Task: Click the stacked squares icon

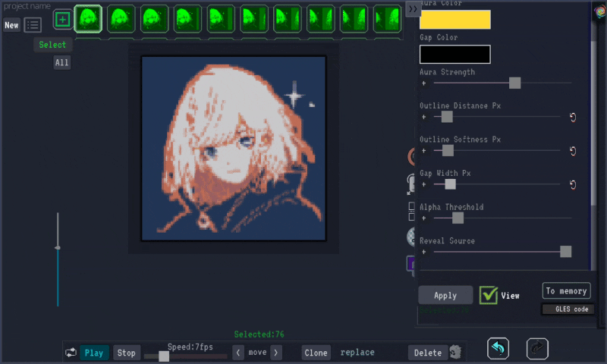Action: 411,212
